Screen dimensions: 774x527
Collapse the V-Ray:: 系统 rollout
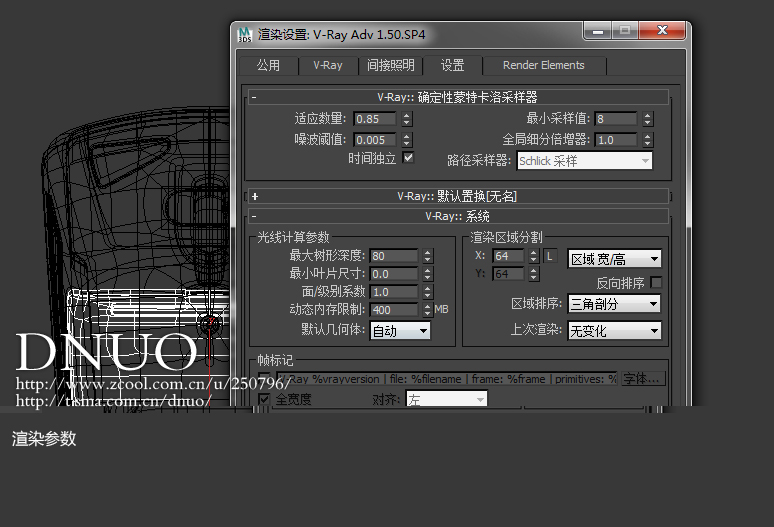point(458,216)
